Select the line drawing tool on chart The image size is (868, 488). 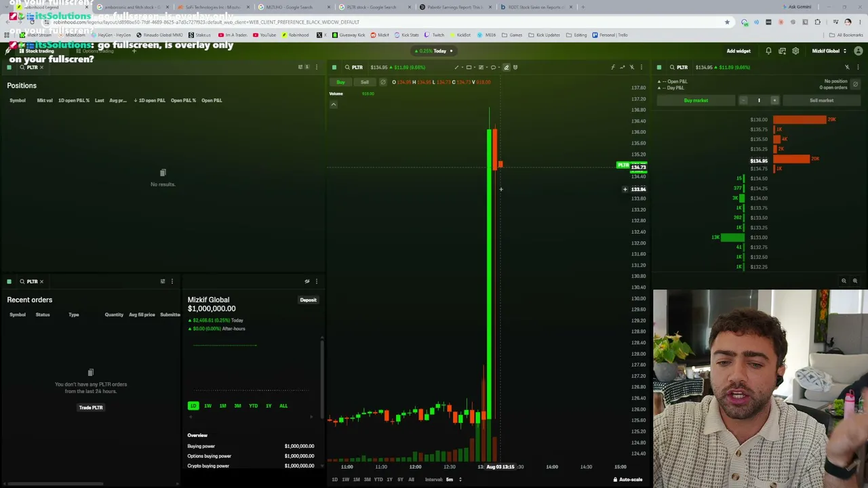tap(456, 67)
